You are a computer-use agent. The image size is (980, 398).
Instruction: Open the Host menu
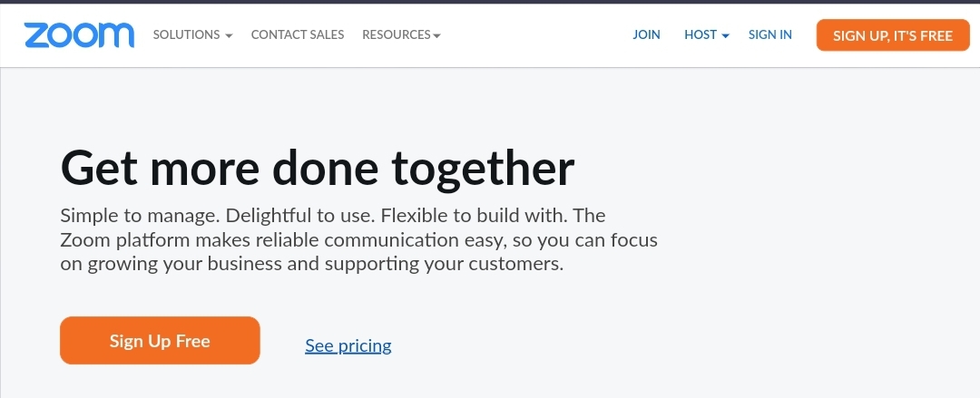tap(701, 35)
